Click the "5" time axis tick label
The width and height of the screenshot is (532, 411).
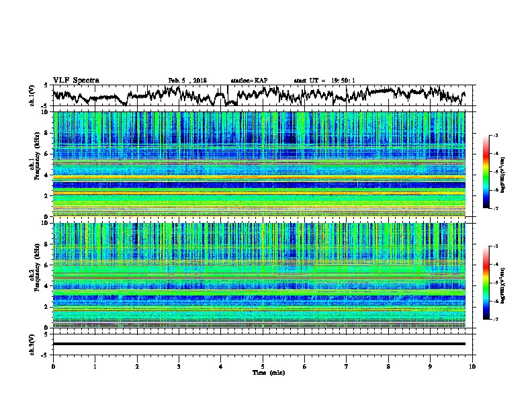click(x=263, y=367)
